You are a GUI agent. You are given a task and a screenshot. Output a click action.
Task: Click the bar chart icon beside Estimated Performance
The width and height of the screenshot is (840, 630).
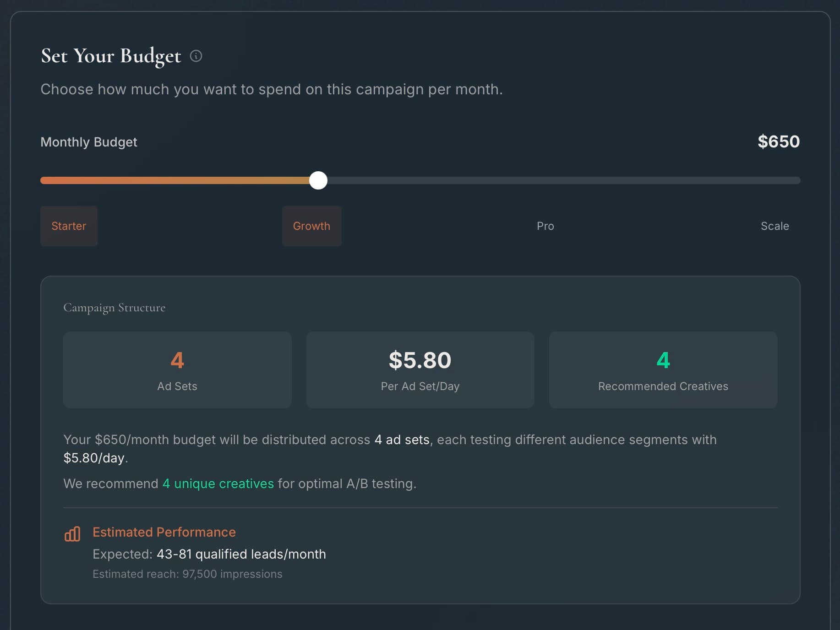point(72,533)
